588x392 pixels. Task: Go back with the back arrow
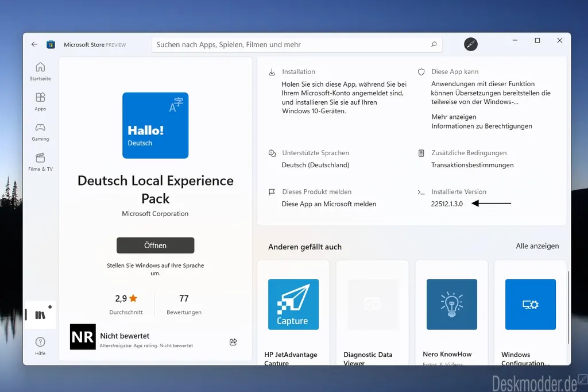click(x=34, y=44)
